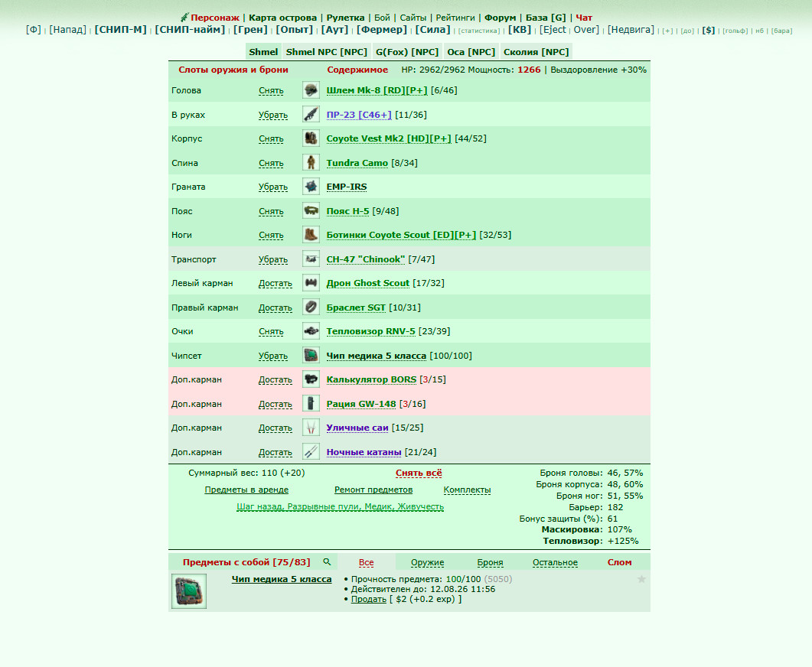The width and height of the screenshot is (812, 667).
Task: Click Продать for Чип медика
Action: (x=369, y=599)
